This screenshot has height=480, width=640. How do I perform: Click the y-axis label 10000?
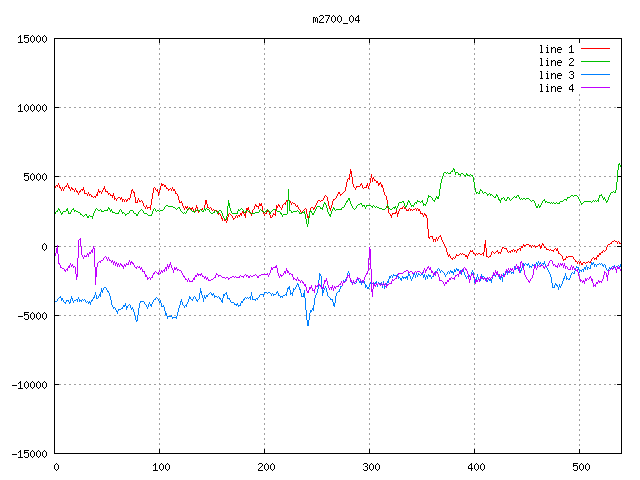pos(32,108)
